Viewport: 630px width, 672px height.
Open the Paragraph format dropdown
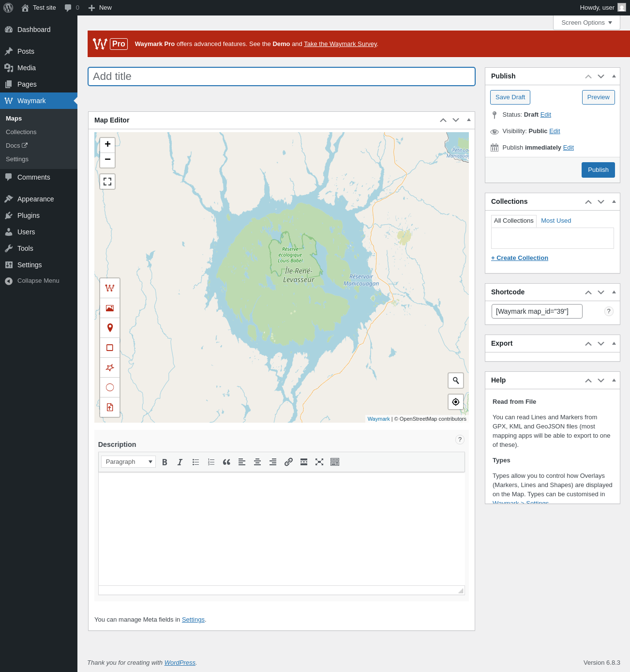[128, 462]
